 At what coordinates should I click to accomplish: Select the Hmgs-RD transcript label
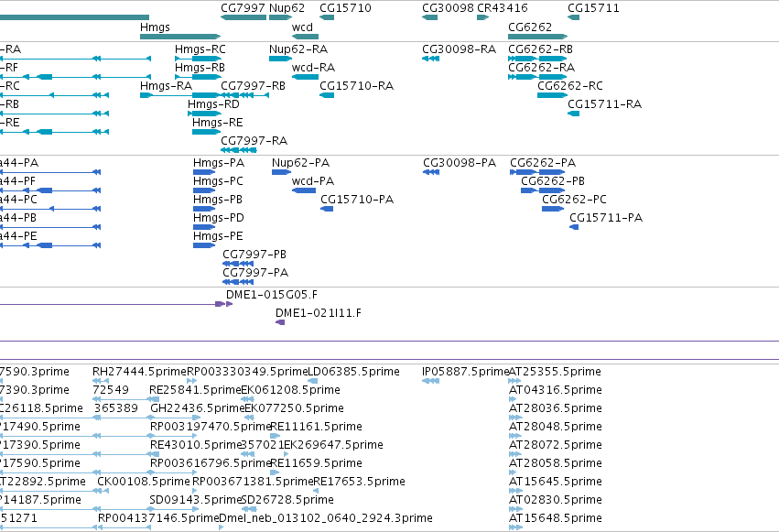pos(213,104)
